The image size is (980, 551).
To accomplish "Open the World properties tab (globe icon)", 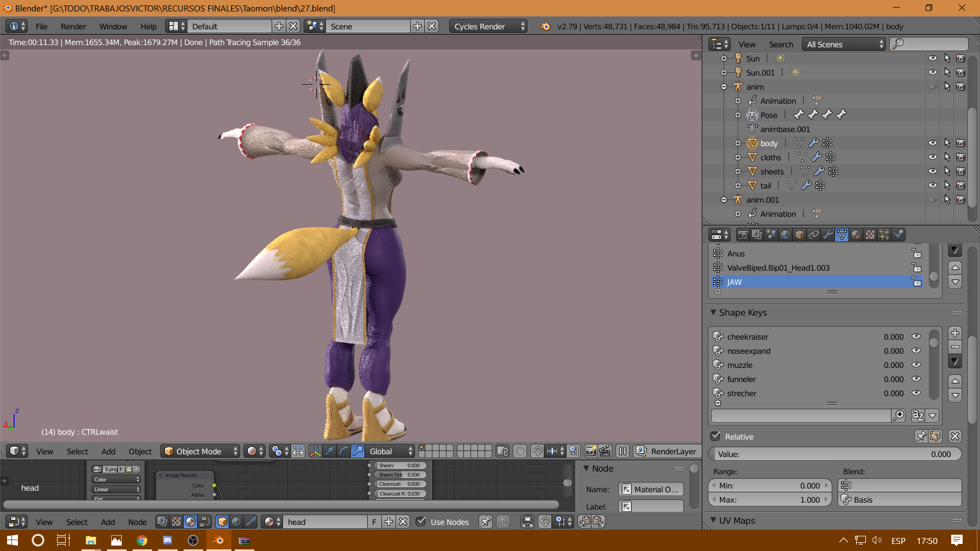I will click(785, 235).
